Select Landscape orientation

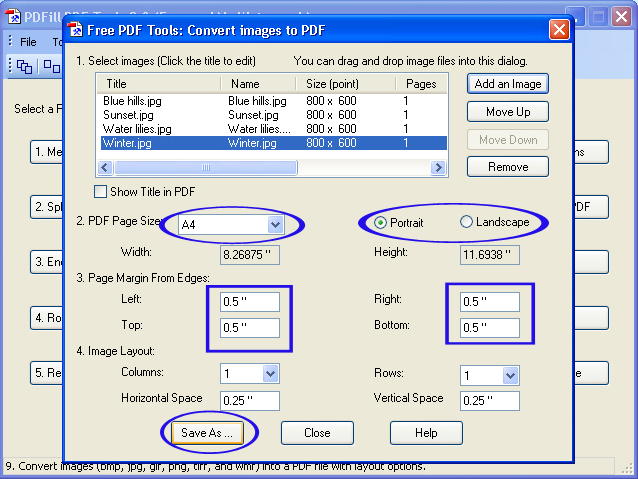click(x=466, y=222)
